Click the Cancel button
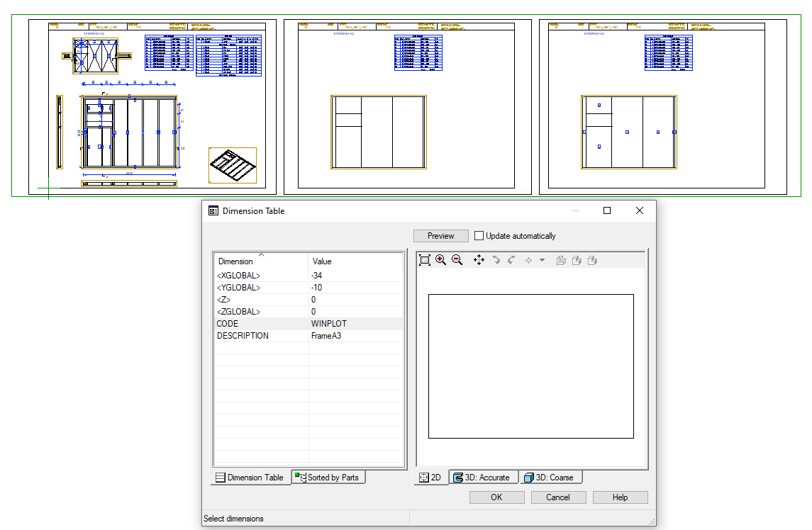The height and width of the screenshot is (530, 812). (x=558, y=497)
